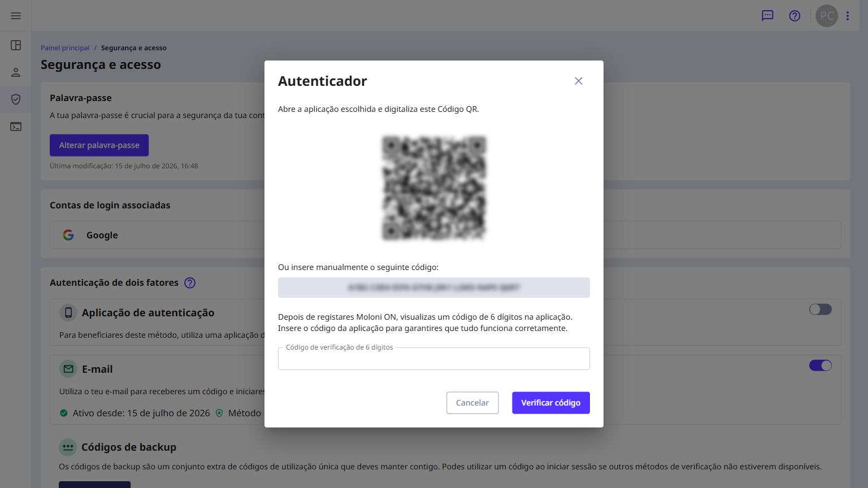Click the shield icon beside Método

[x=219, y=413]
